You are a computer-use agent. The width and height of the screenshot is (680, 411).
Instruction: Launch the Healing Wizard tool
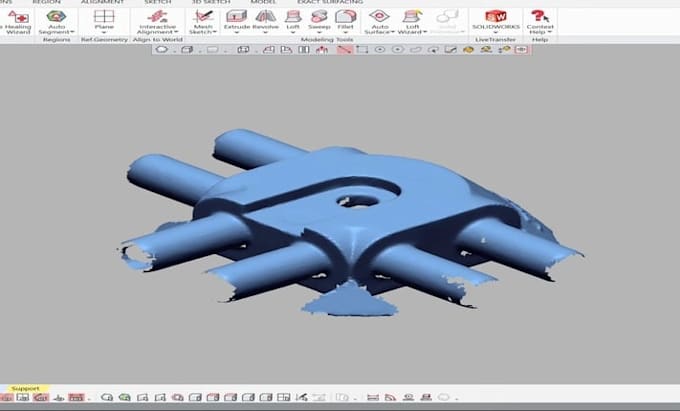tap(17, 22)
